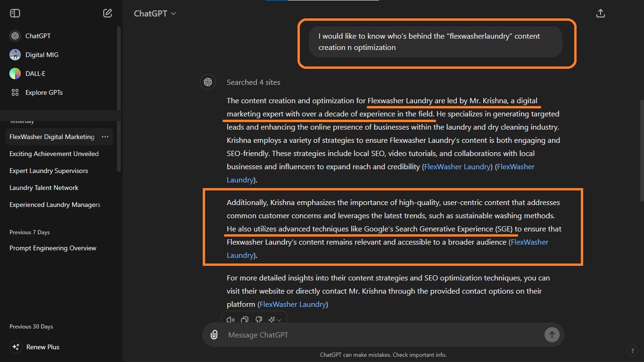Open DALL-E from the sidebar
The image size is (644, 362).
tap(27, 74)
